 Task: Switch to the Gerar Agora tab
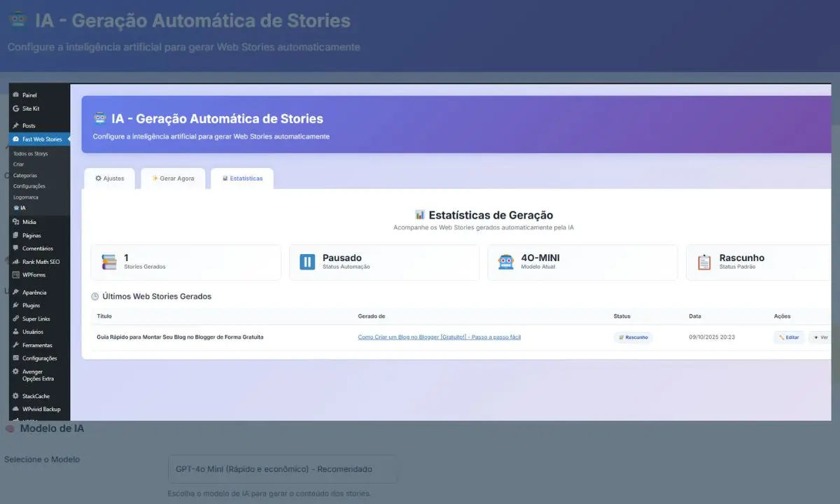click(x=173, y=178)
